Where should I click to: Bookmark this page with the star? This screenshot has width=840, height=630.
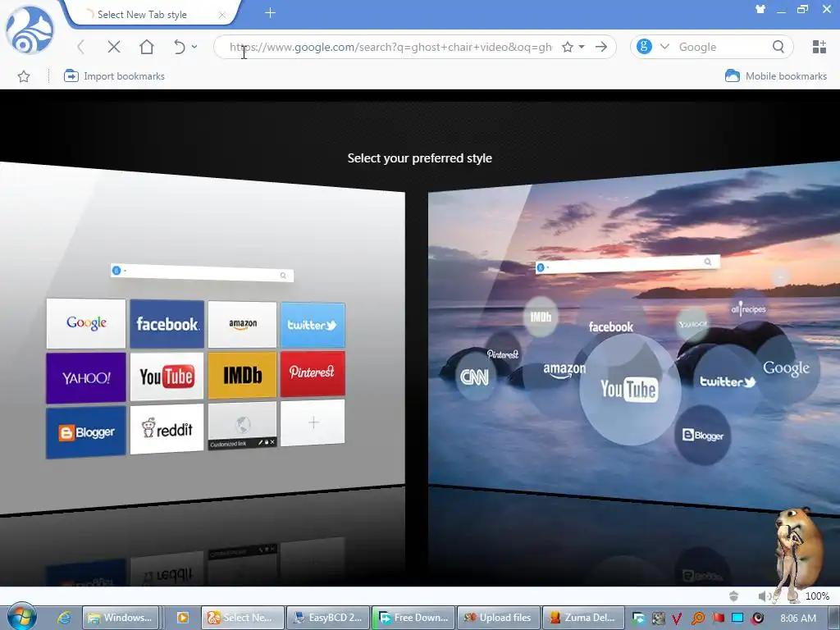[568, 47]
